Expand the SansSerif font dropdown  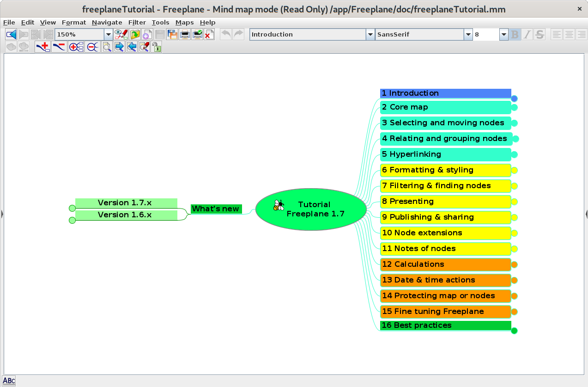point(468,34)
